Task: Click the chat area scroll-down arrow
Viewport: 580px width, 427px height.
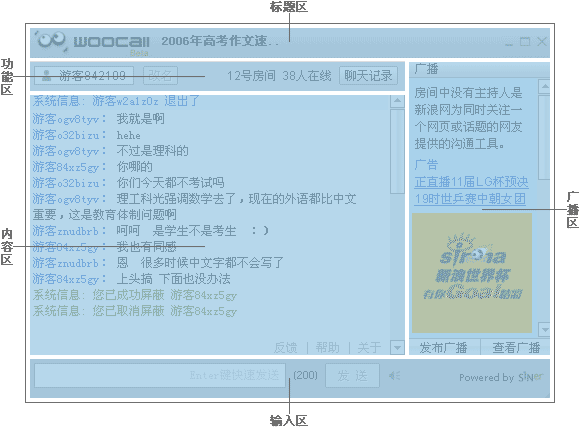Action: (x=397, y=347)
